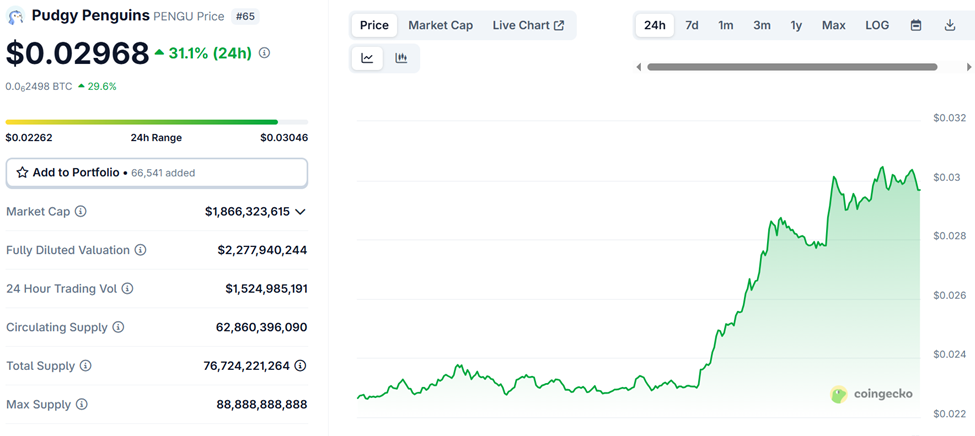Click the $0.02968 price value
The width and height of the screenshot is (975, 436).
click(78, 53)
